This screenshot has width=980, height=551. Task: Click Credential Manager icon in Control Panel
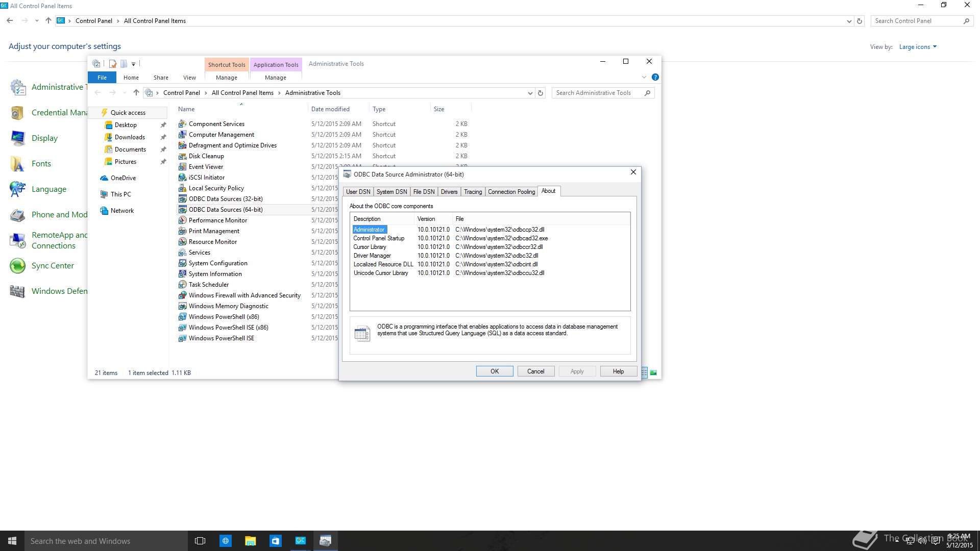click(17, 113)
